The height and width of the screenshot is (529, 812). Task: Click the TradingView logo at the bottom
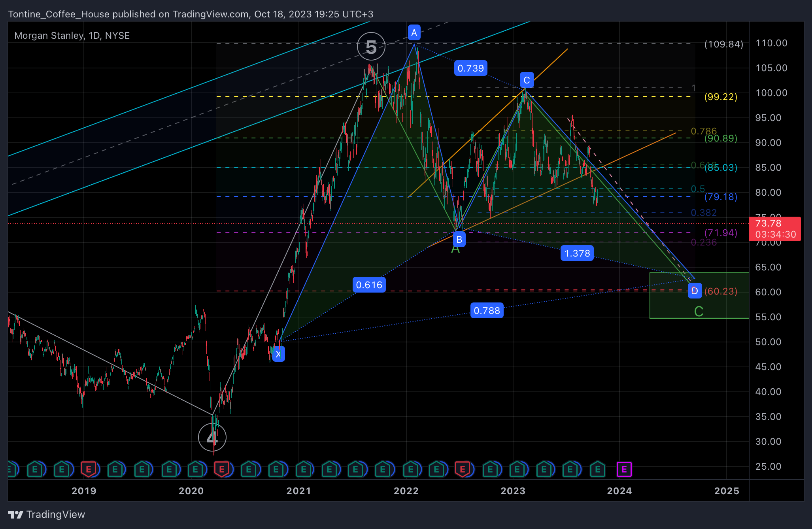tap(16, 514)
